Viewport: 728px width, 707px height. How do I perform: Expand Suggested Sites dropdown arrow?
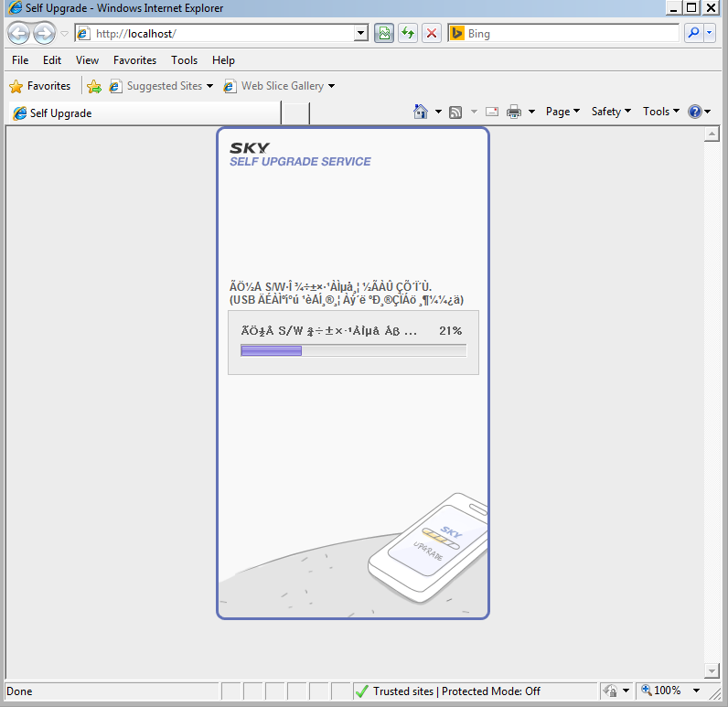click(209, 86)
